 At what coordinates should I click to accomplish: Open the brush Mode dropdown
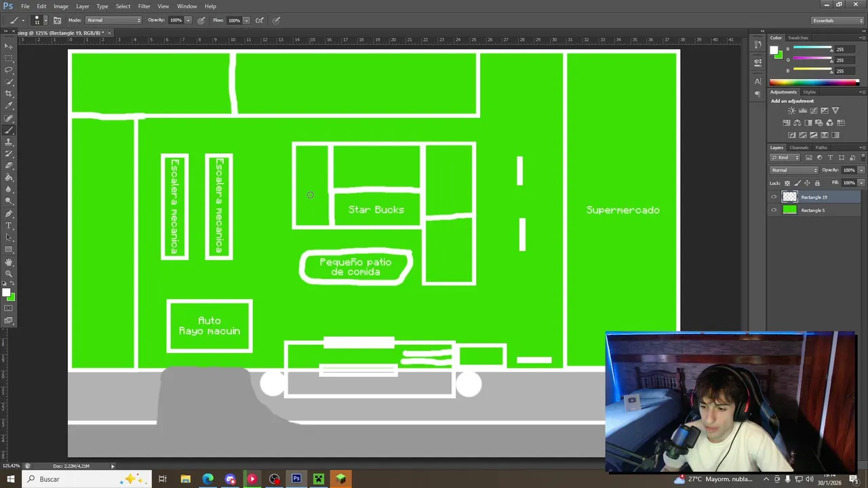(113, 20)
